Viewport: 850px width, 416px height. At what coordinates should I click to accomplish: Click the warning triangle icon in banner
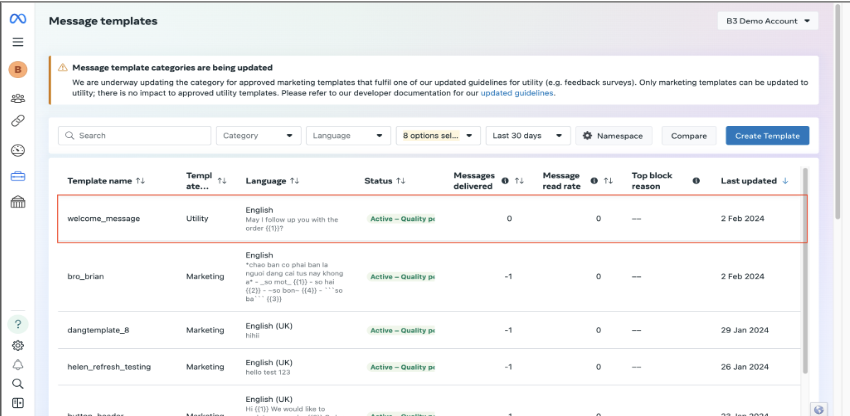point(63,68)
